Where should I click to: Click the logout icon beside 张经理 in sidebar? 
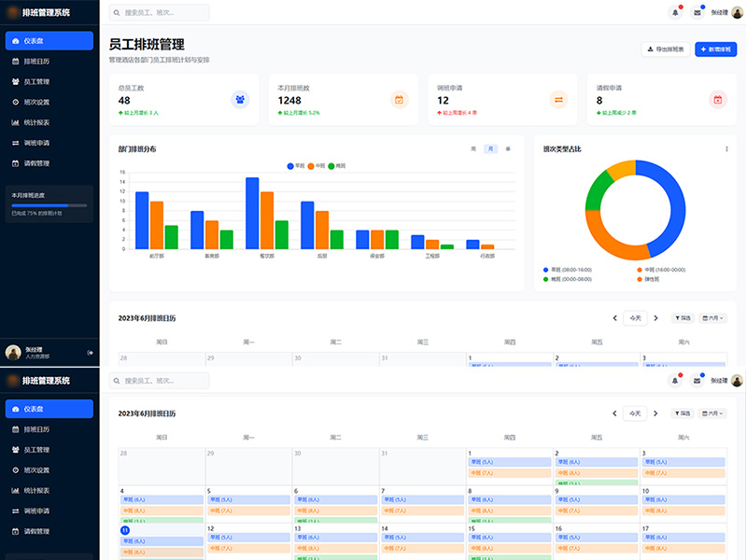click(90, 352)
